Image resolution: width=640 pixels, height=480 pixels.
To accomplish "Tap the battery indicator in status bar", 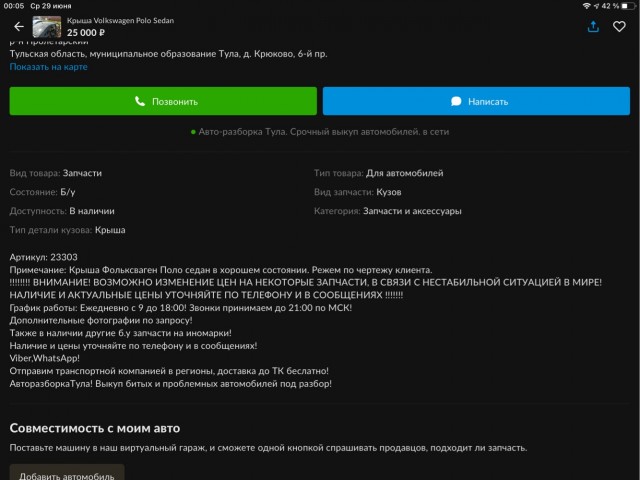I will tap(628, 6).
